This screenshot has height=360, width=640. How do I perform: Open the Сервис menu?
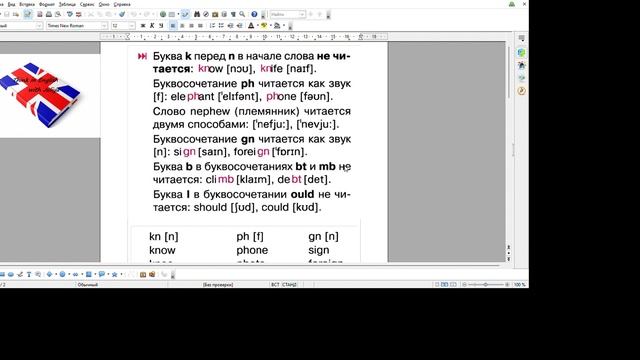pos(87,4)
